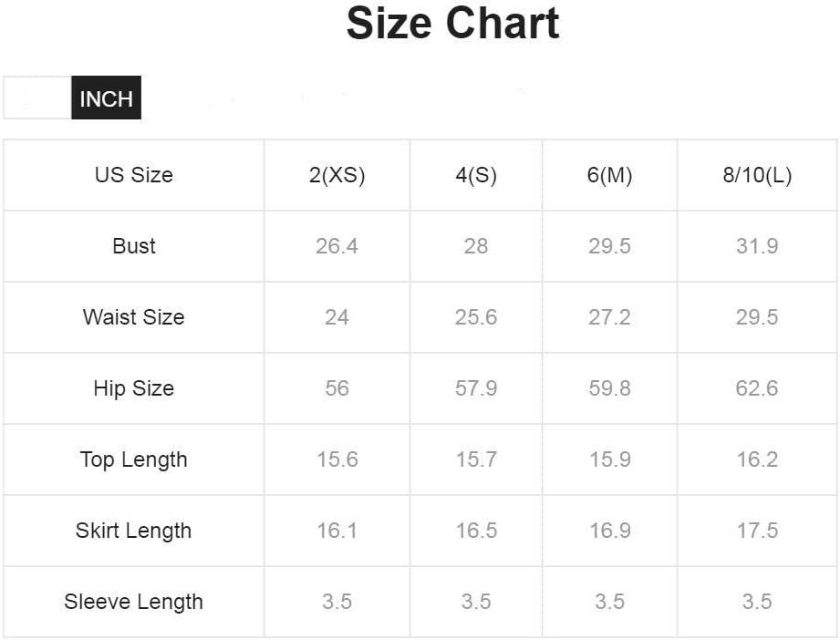This screenshot has height=640, width=840.
Task: Click the blank unit option beside INCH
Action: click(37, 98)
